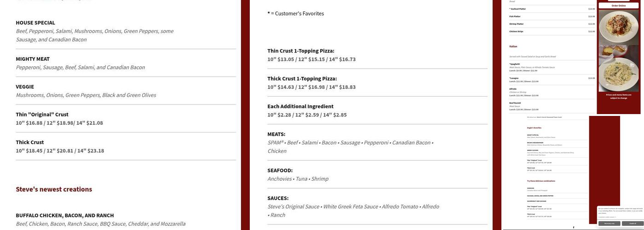The image size is (644, 230).
Task: Click Thin Crust 1-Topping Pizza heading
Action: 301,51
